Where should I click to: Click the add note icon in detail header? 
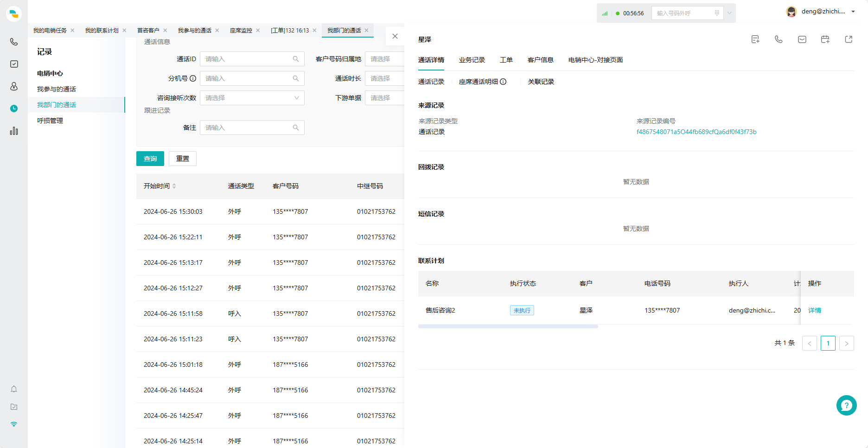(755, 39)
